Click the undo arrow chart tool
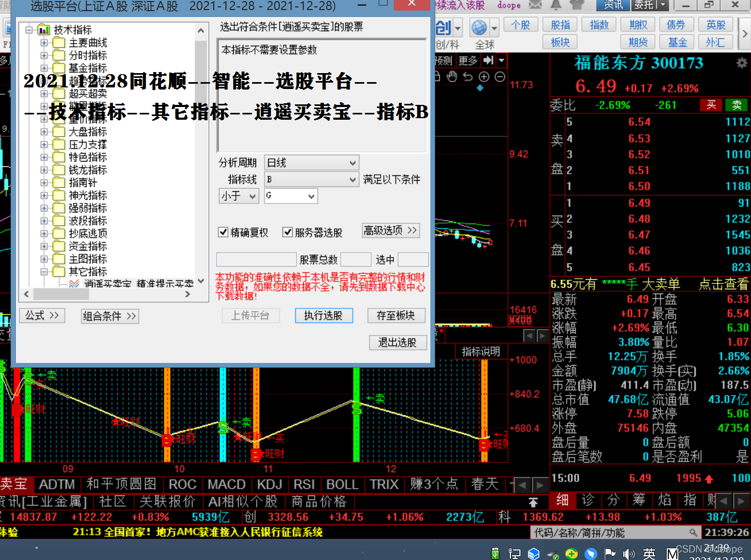This screenshot has width=751, height=560. [467, 76]
